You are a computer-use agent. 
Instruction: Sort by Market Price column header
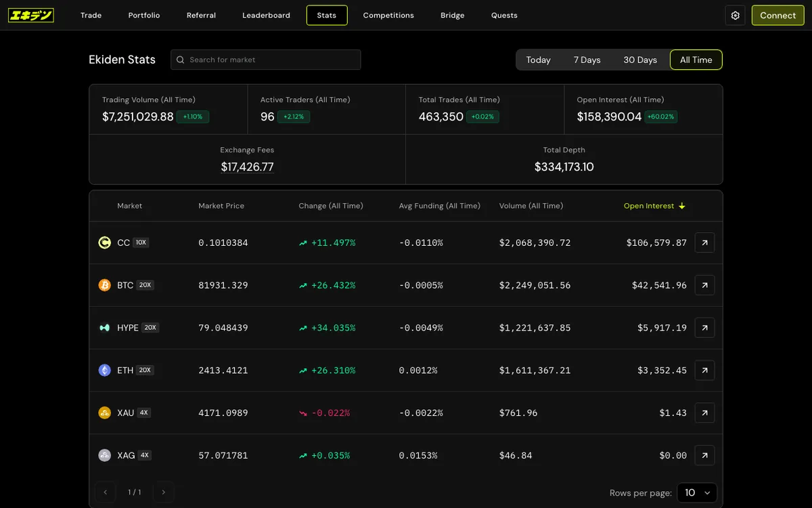pyautogui.click(x=221, y=206)
